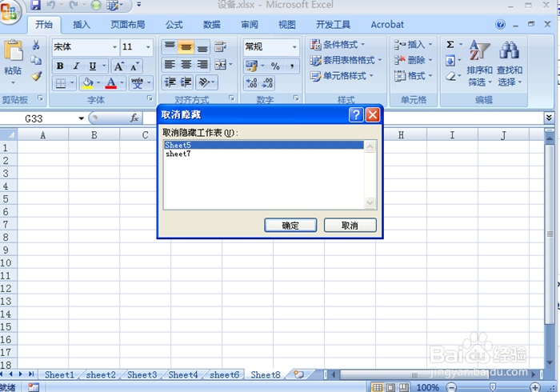Click zoom in plus button
Viewport: 560px width, 392px height.
[x=535, y=387]
